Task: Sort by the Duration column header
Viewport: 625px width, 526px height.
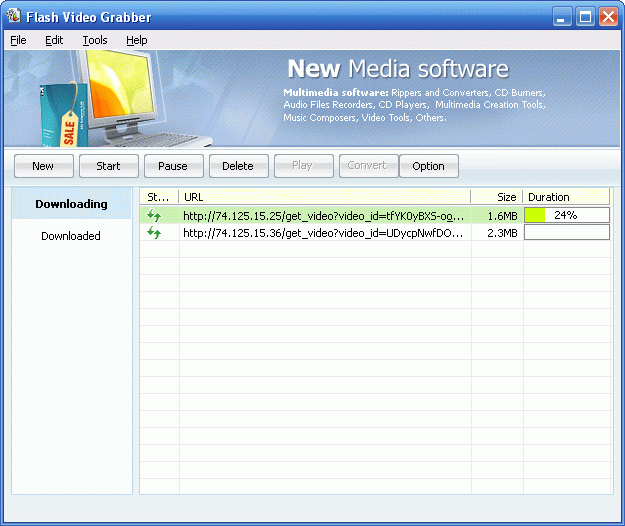Action: point(566,197)
